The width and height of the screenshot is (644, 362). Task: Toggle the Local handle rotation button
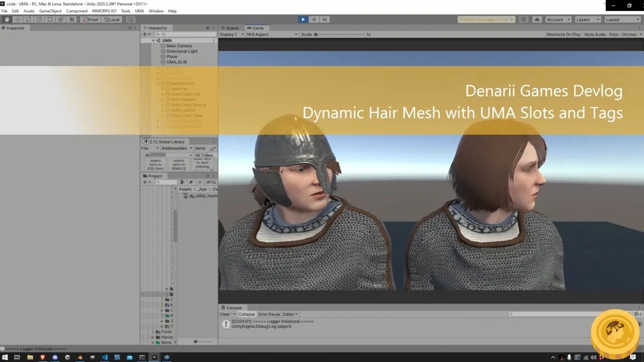point(112,20)
